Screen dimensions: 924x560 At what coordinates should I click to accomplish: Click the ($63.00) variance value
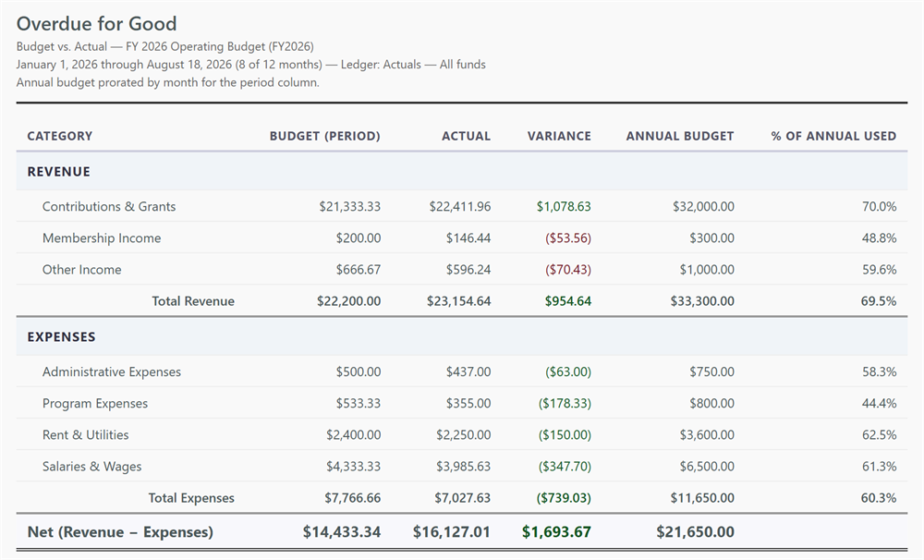coord(568,372)
